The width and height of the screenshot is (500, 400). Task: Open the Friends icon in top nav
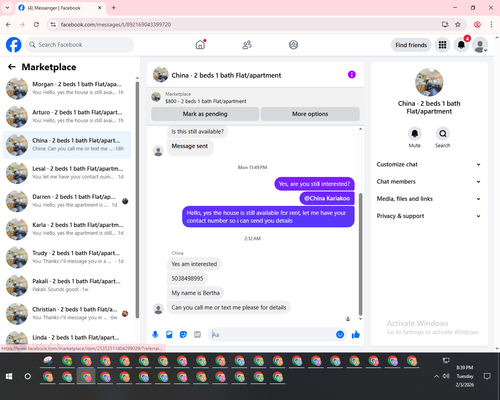pyautogui.click(x=247, y=45)
